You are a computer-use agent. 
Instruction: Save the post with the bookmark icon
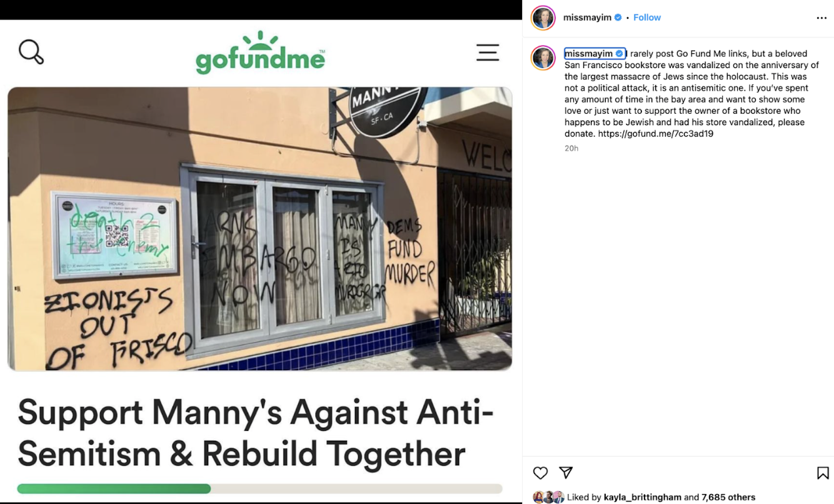823,473
